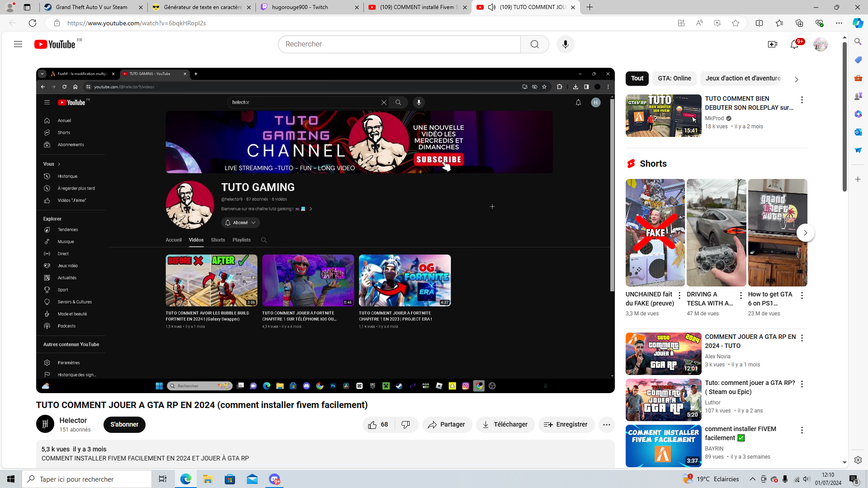Image resolution: width=868 pixels, height=488 pixels.
Task: Open options for COMMENT JOUER A GTA RP video
Action: click(x=802, y=338)
